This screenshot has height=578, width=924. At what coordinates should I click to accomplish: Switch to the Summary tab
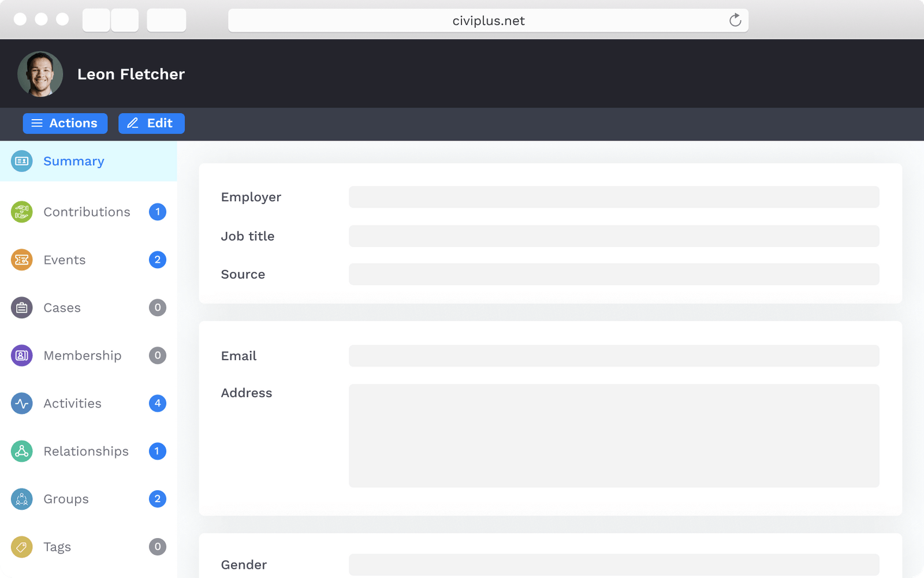tap(73, 161)
